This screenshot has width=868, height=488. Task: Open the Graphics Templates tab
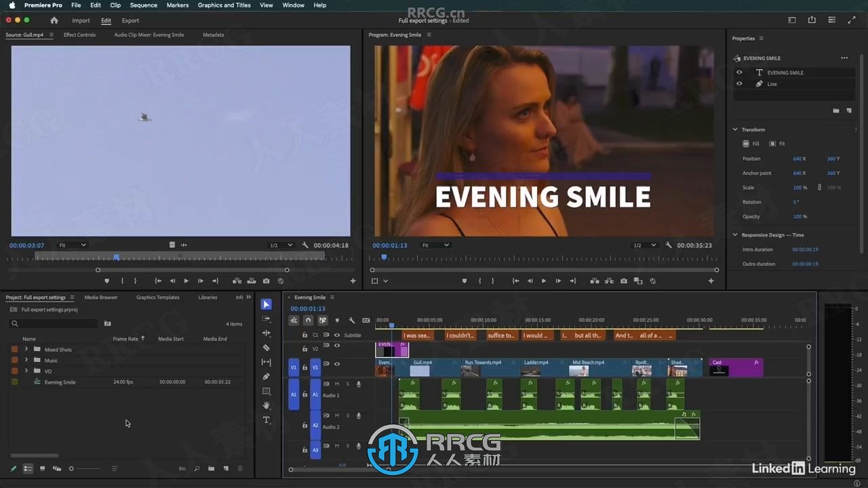pos(158,298)
